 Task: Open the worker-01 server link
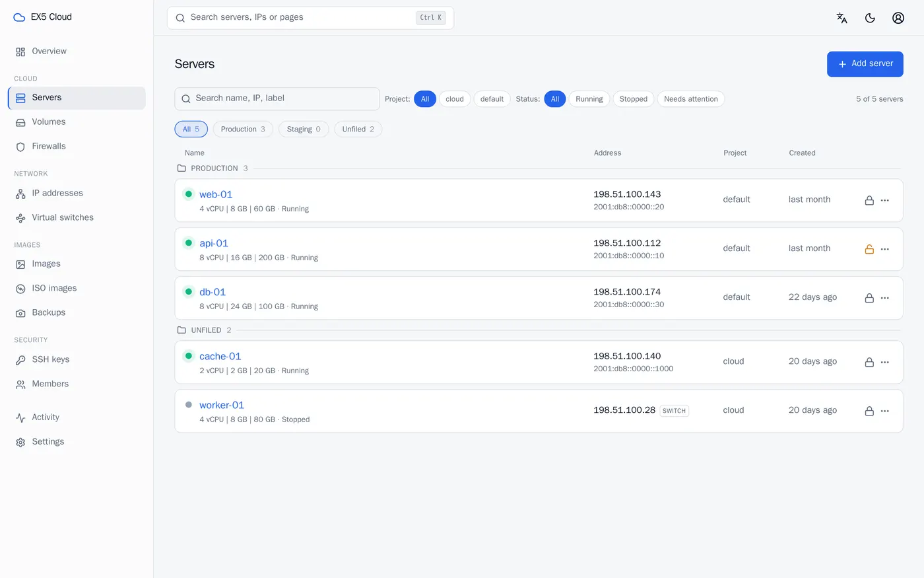click(x=222, y=405)
